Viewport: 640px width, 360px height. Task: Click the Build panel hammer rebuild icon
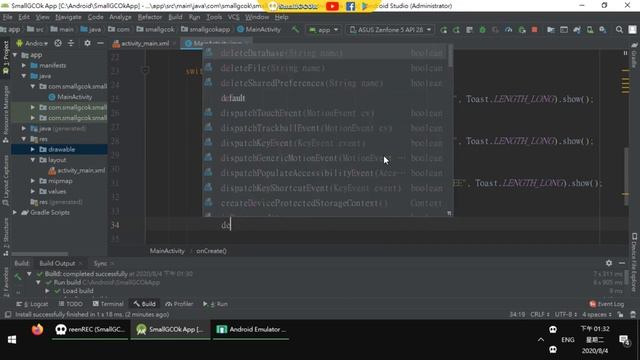[x=18, y=277]
